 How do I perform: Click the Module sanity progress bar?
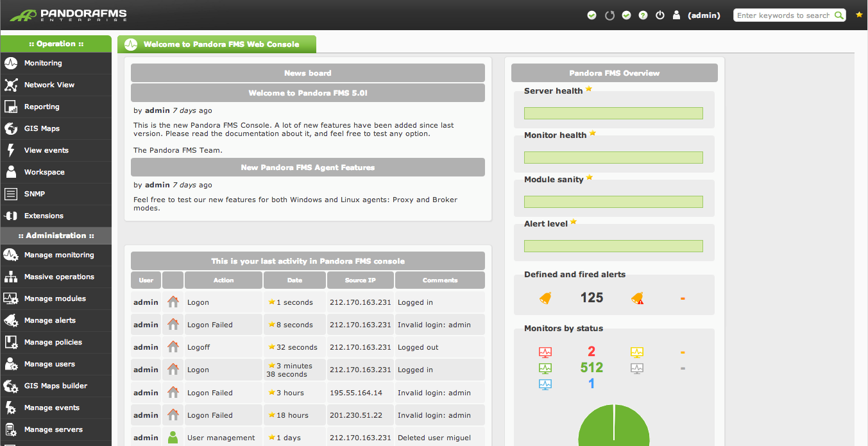(613, 202)
